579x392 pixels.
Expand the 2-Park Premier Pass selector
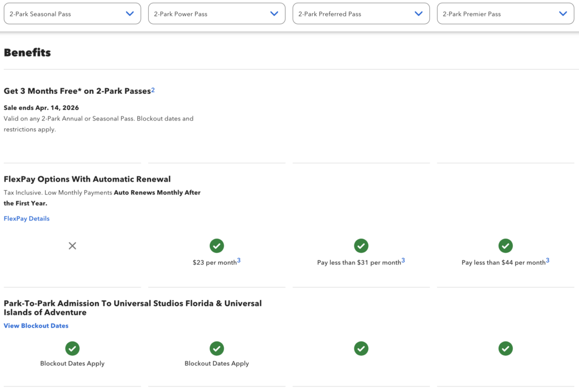coord(505,13)
